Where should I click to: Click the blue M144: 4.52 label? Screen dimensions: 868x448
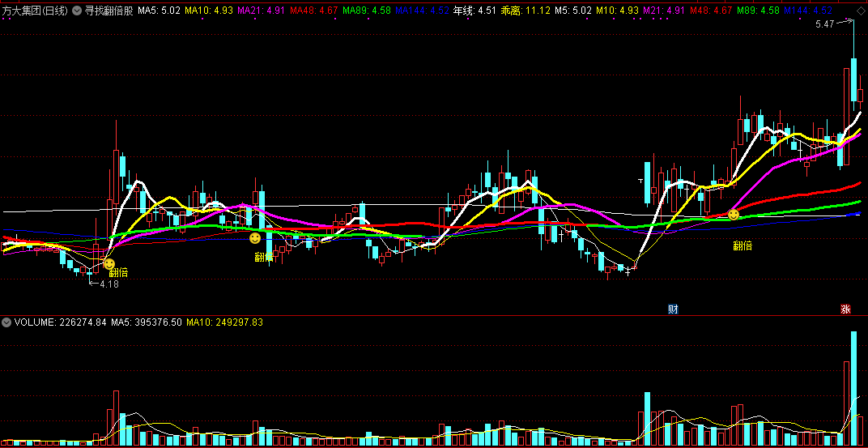click(808, 10)
